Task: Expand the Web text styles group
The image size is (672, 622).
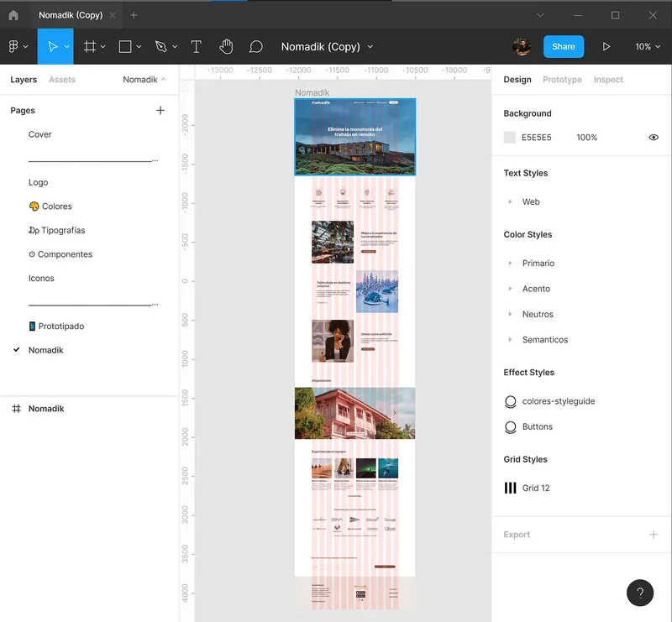Action: point(510,201)
